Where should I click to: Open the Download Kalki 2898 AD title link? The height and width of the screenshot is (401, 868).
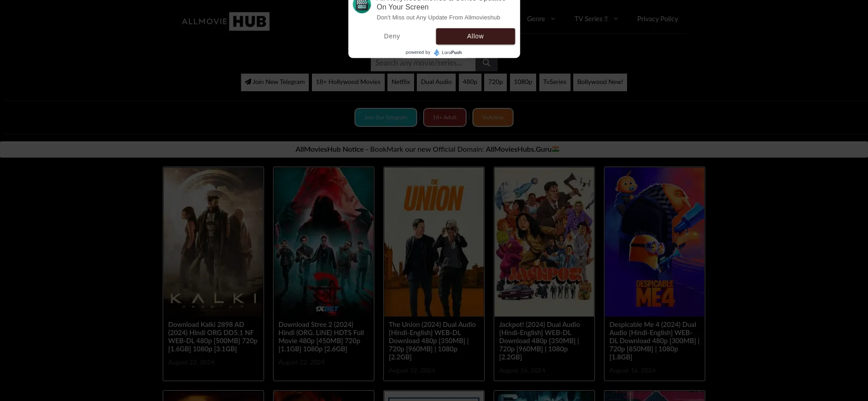[x=213, y=337]
